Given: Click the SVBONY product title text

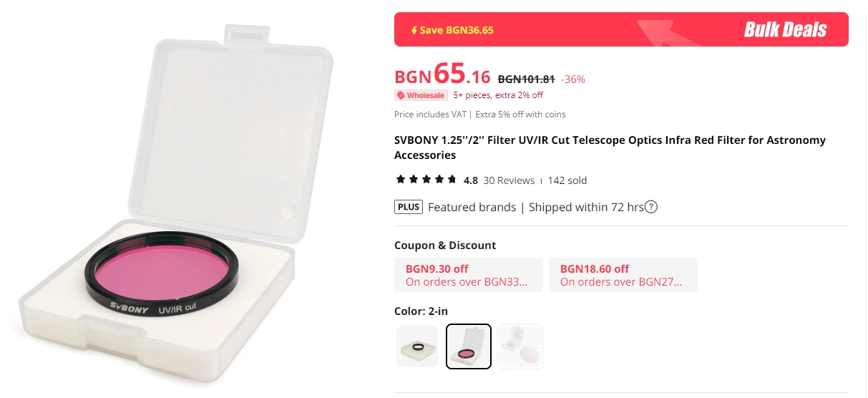Looking at the screenshot, I should tap(610, 147).
